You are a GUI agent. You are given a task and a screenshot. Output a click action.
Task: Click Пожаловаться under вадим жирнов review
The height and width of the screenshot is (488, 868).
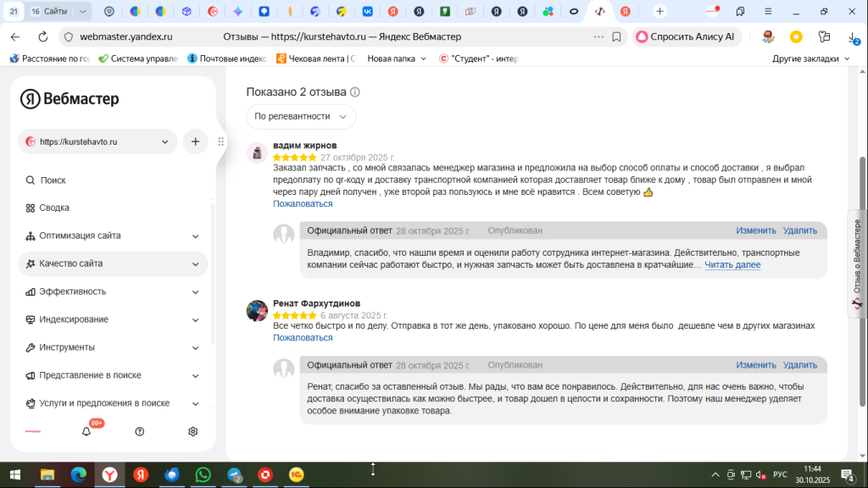(303, 204)
